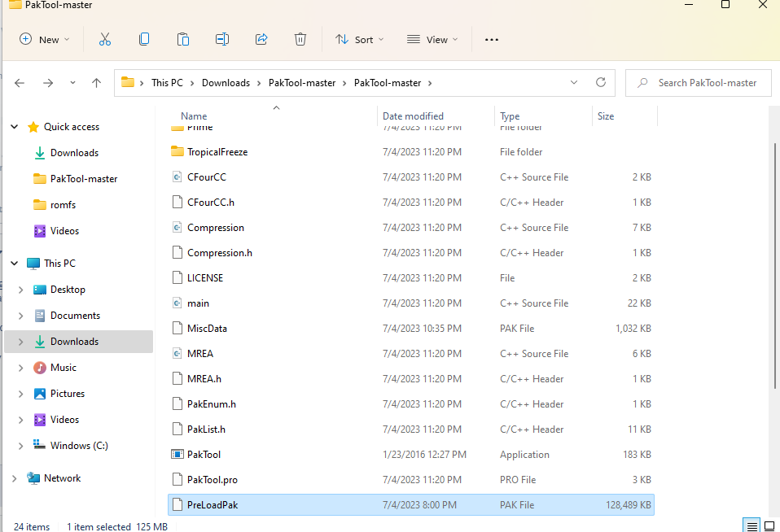Select the PakTool.pro file
Viewport: 780px width, 532px height.
click(x=411, y=479)
